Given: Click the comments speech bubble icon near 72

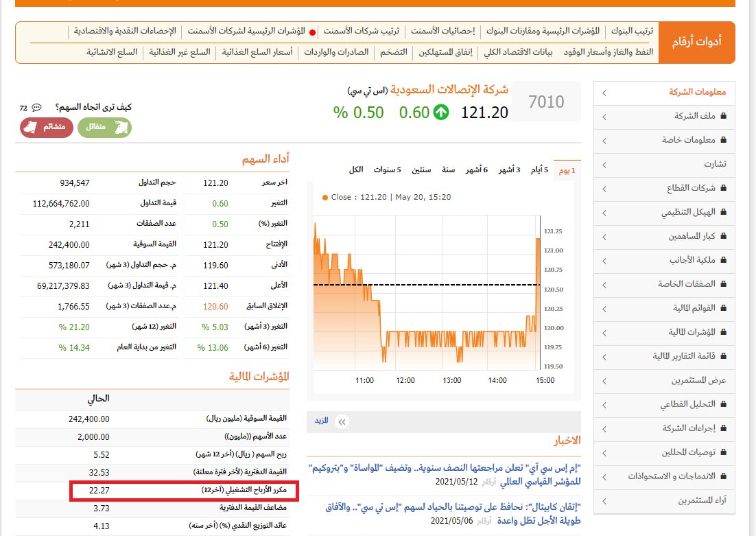Looking at the screenshot, I should (36, 107).
